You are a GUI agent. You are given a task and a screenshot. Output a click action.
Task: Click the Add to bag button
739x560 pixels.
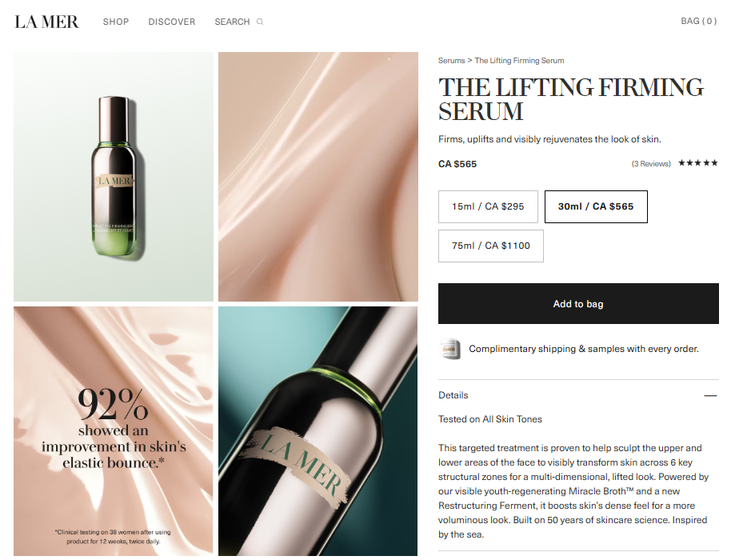pyautogui.click(x=578, y=303)
